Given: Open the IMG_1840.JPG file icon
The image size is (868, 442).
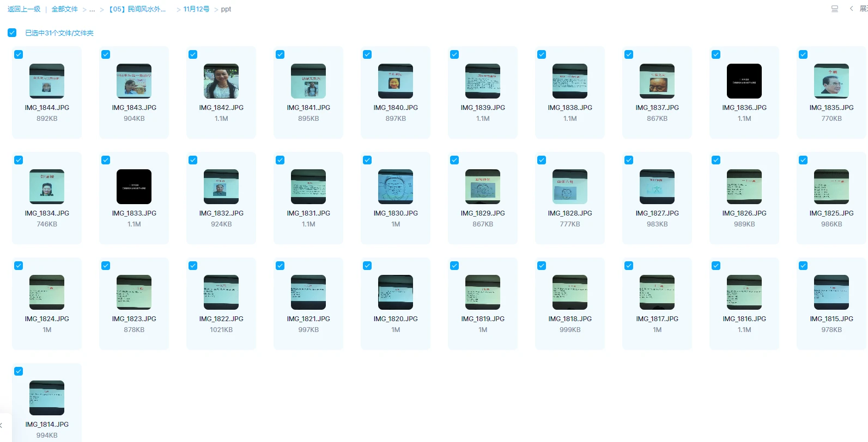Looking at the screenshot, I should tap(395, 81).
